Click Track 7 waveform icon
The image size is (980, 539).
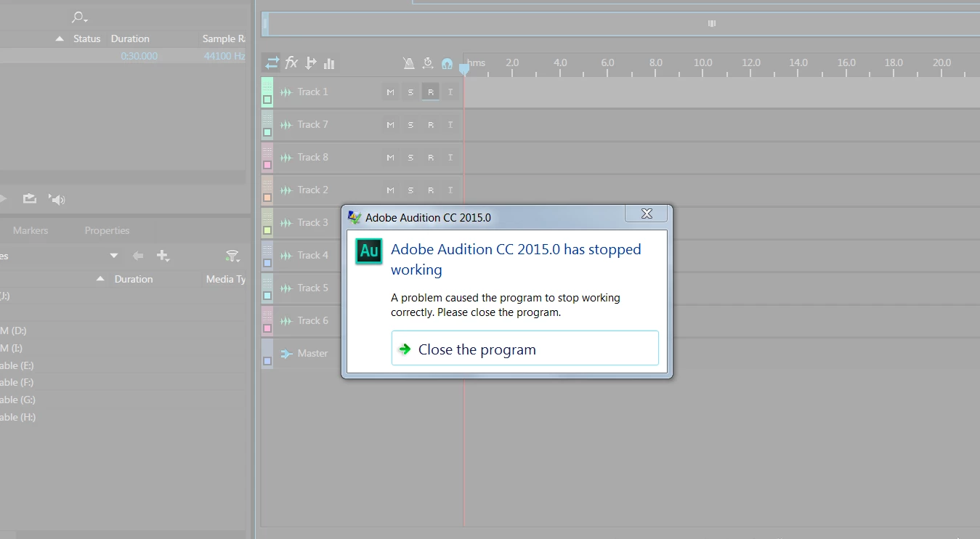(x=286, y=125)
